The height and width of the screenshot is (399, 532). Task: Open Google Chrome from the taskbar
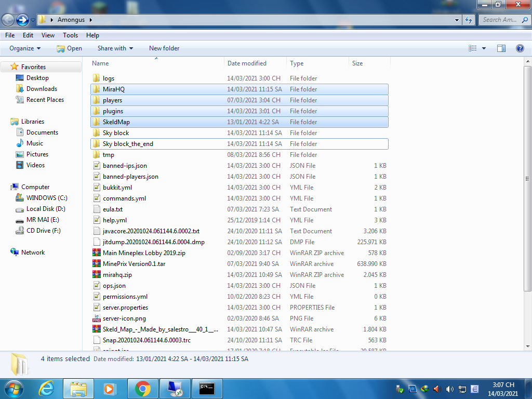(142, 389)
